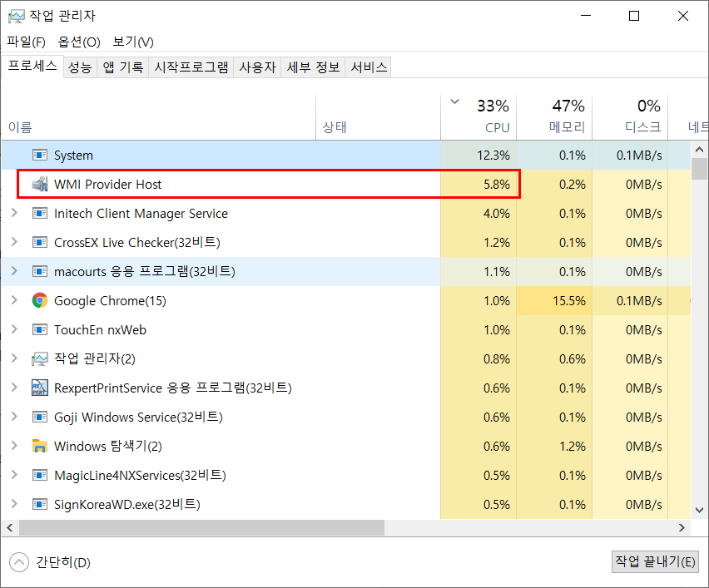Open the 파일(F) menu
This screenshot has width=709, height=588.
pyautogui.click(x=27, y=42)
